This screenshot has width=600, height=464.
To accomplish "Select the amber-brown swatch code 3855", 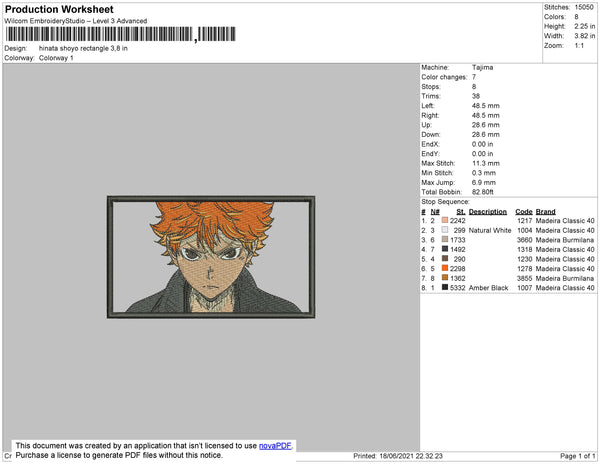I will click(x=445, y=278).
